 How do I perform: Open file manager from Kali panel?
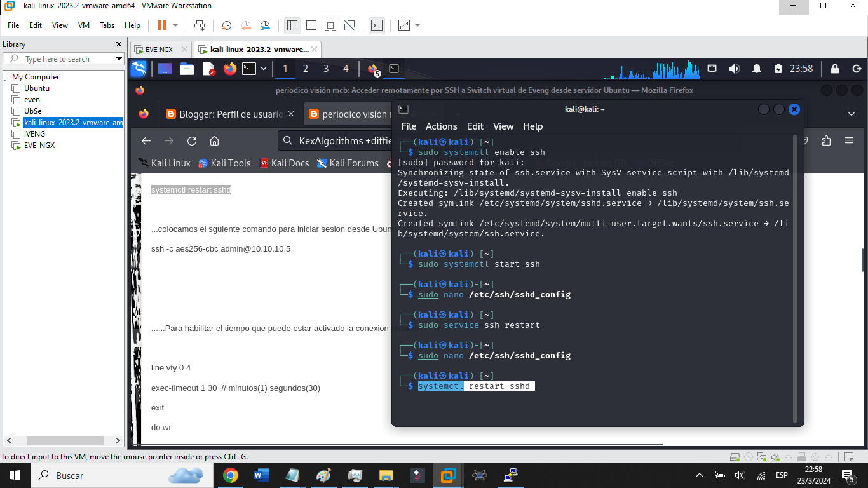pos(187,69)
